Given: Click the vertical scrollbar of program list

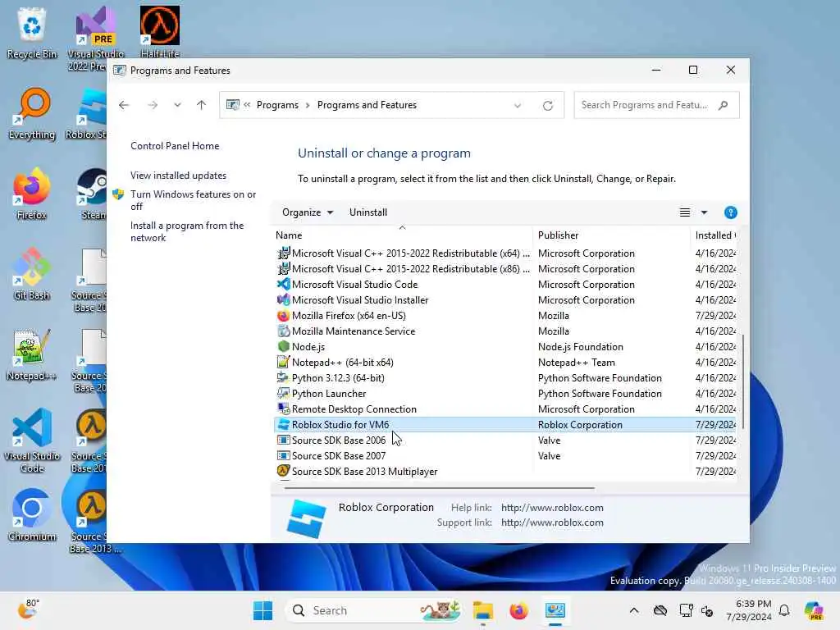Looking at the screenshot, I should (x=742, y=381).
